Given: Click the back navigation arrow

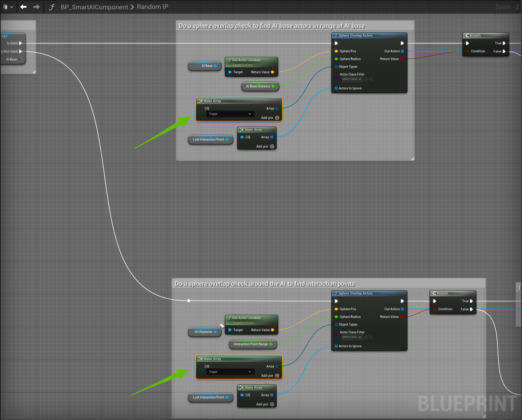Looking at the screenshot, I should pyautogui.click(x=23, y=7).
